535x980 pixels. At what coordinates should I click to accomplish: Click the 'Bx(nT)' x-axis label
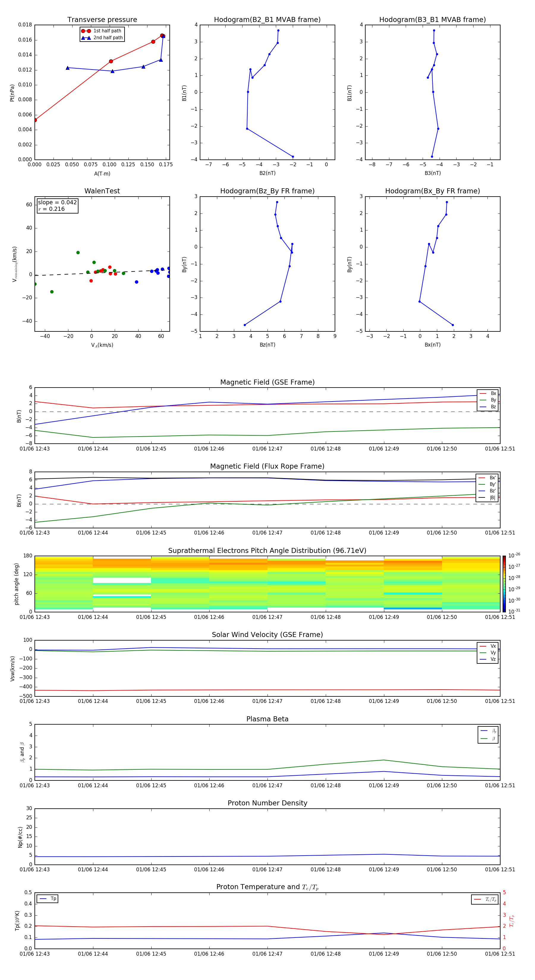pyautogui.click(x=432, y=345)
